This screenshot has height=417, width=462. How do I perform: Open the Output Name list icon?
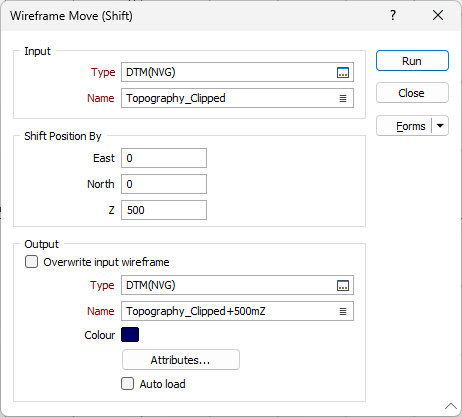pos(343,311)
